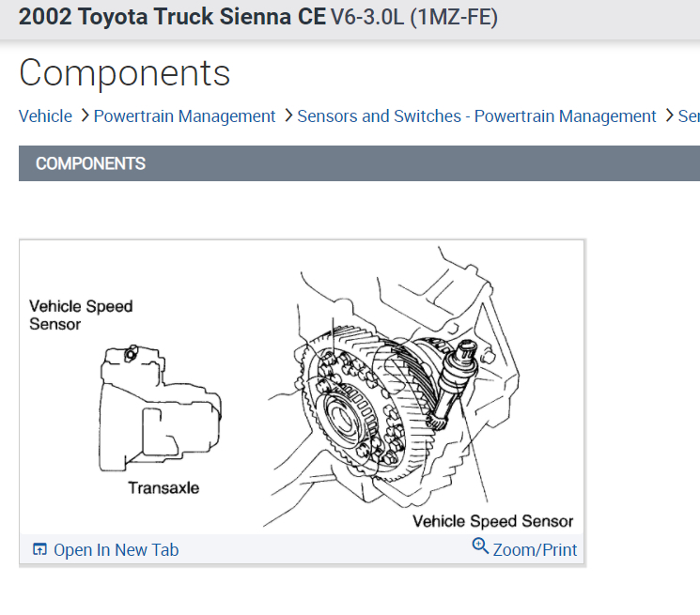Click the lower-right Vehicle Speed Sensor caption
This screenshot has height=615, width=700.
(x=492, y=521)
